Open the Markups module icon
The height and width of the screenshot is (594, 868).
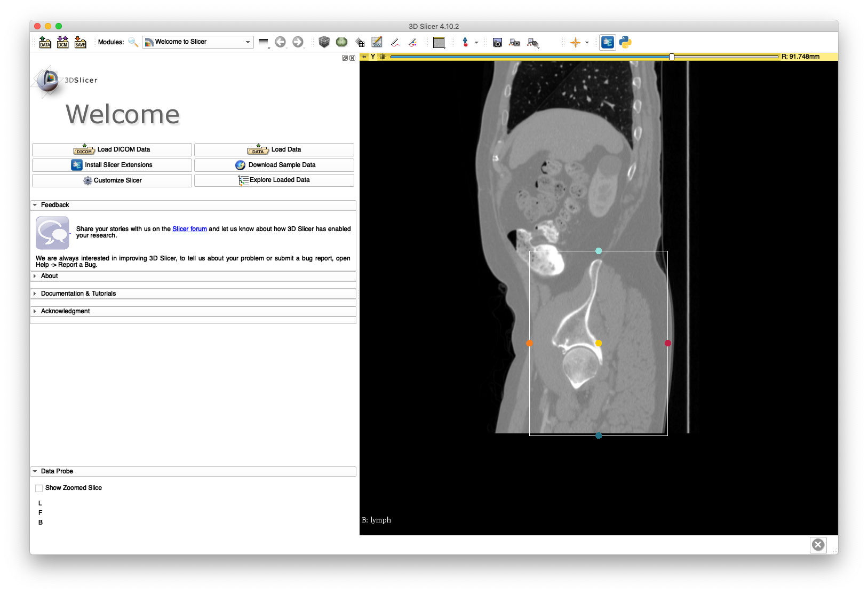point(395,42)
